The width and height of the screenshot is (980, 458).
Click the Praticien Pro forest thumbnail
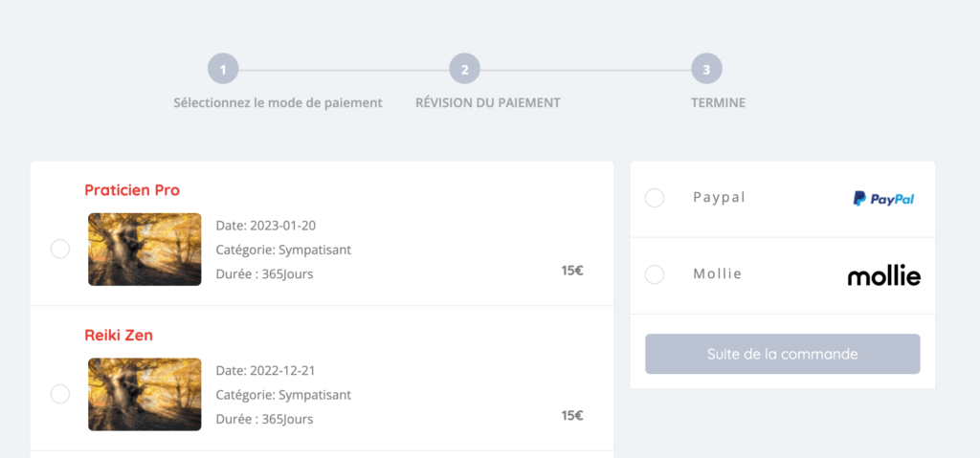[145, 249]
